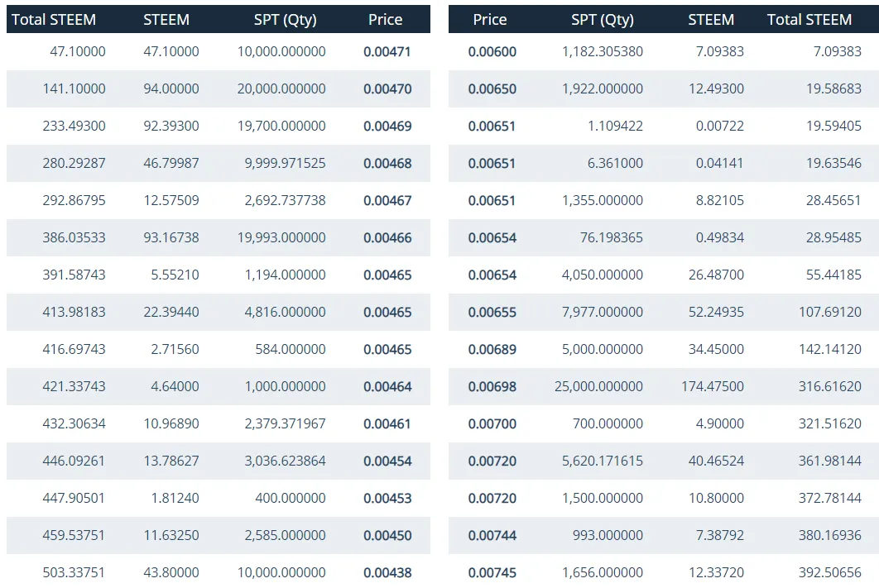Select the 9,999.971525 SPT quantity cell
This screenshot has width=879, height=588.
tap(285, 163)
